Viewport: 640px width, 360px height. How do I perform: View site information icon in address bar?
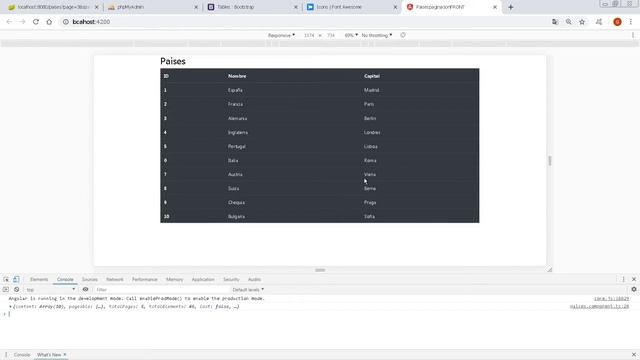tap(65, 22)
